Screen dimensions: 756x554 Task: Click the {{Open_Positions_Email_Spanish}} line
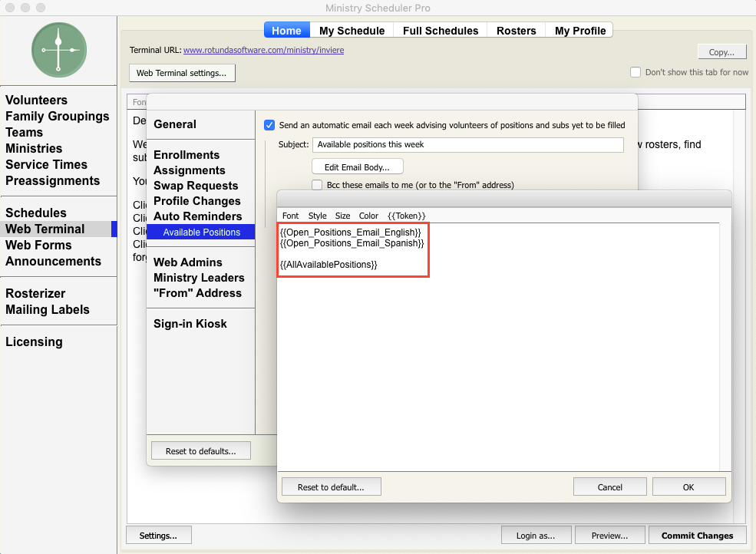(x=352, y=243)
